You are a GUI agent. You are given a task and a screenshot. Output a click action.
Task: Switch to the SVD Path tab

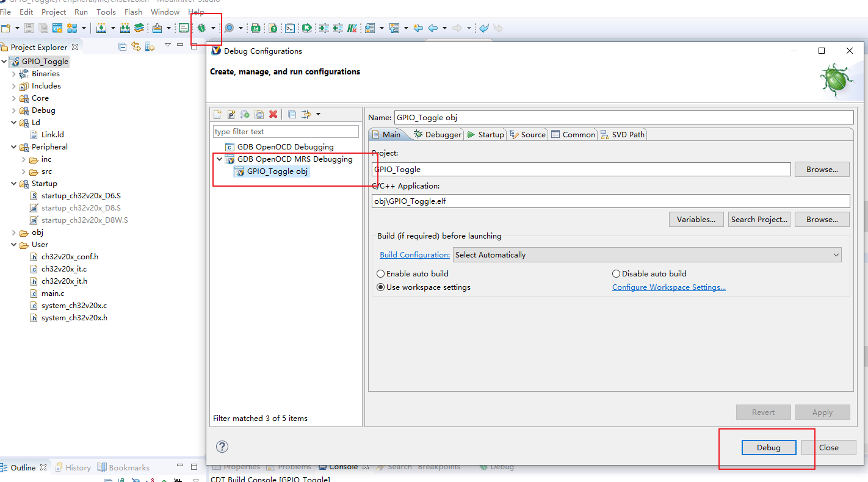tap(623, 134)
